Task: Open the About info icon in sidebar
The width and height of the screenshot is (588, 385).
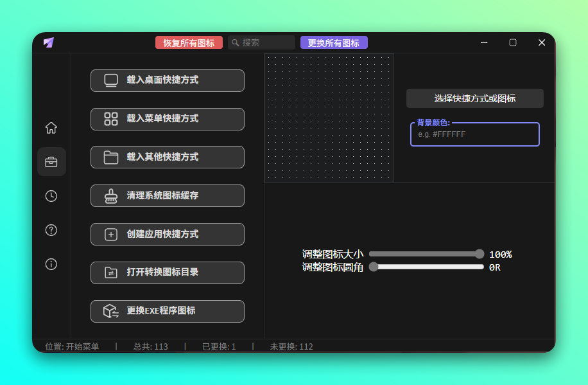Action: tap(51, 264)
